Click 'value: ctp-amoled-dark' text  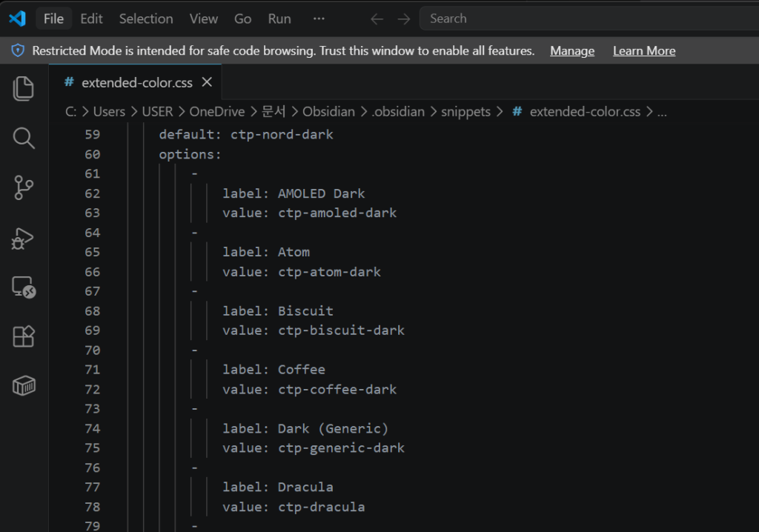point(309,213)
